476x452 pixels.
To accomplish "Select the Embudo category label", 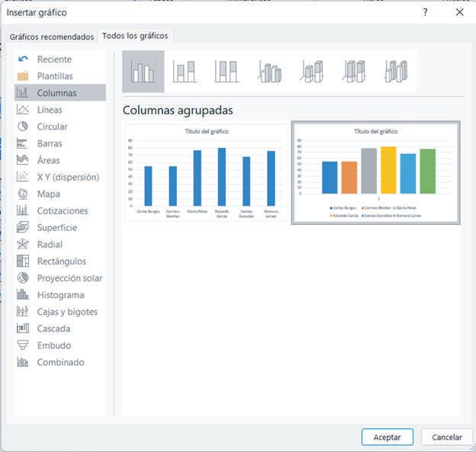I will point(54,345).
